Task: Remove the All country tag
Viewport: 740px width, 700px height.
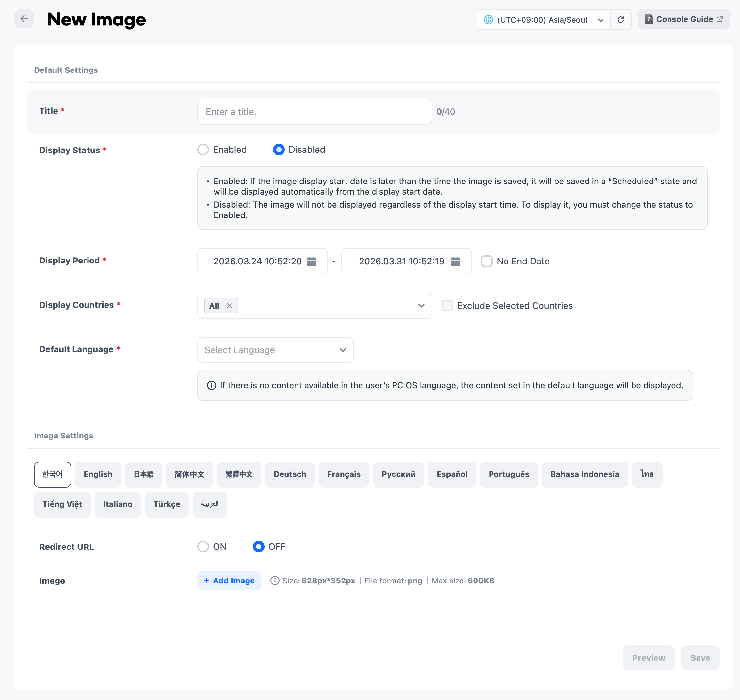Action: coord(229,306)
